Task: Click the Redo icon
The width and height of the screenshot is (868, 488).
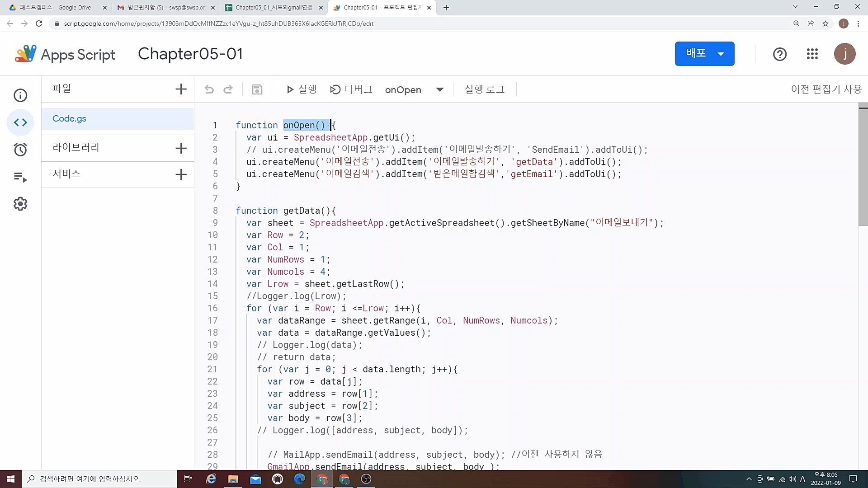Action: [228, 89]
